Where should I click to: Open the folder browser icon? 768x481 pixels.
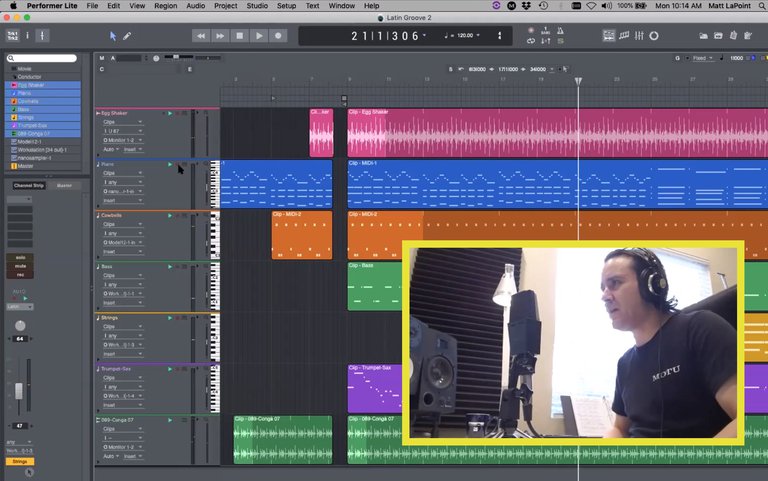(703, 36)
